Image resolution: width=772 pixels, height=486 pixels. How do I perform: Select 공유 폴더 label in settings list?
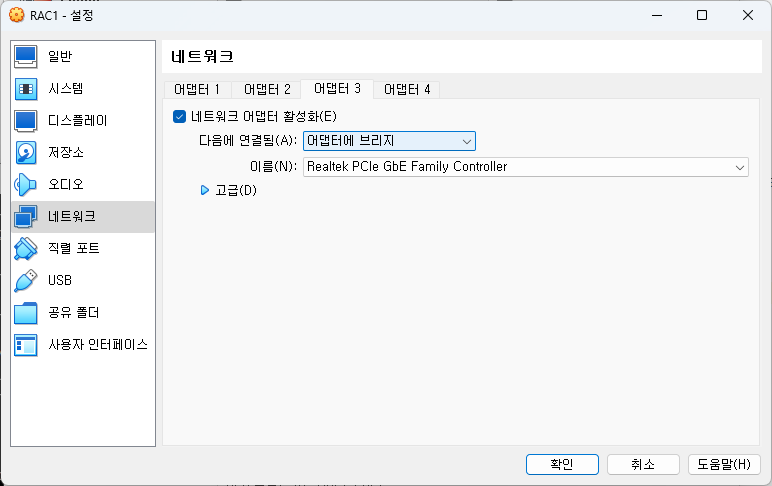click(x=73, y=313)
